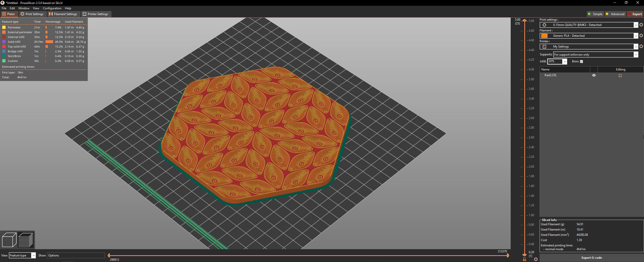Click the Cost value 1.39
The width and height of the screenshot is (644, 262).
coord(579,240)
